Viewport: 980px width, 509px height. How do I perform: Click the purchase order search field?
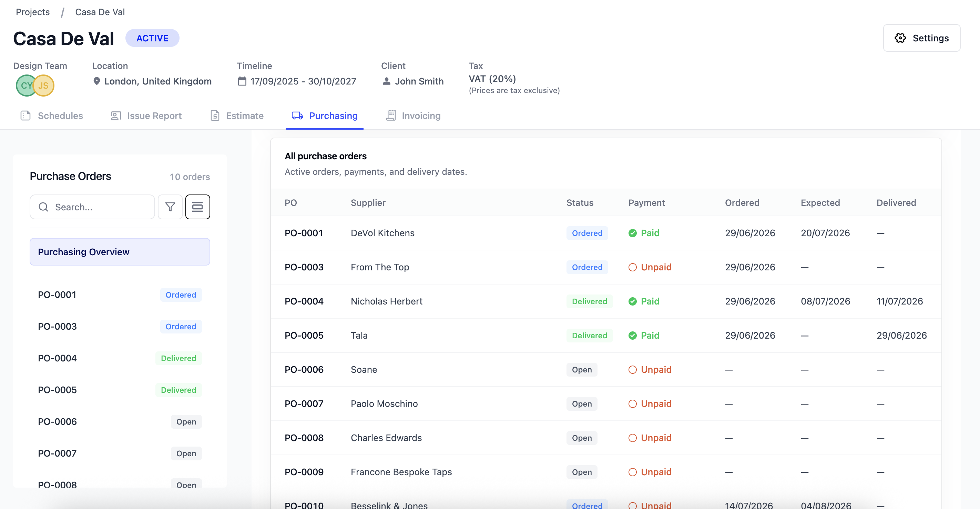92,207
